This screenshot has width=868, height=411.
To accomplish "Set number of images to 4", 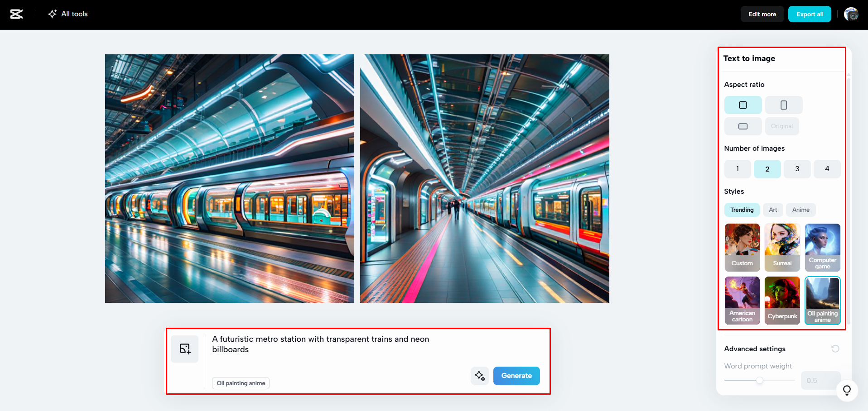I will pyautogui.click(x=827, y=169).
